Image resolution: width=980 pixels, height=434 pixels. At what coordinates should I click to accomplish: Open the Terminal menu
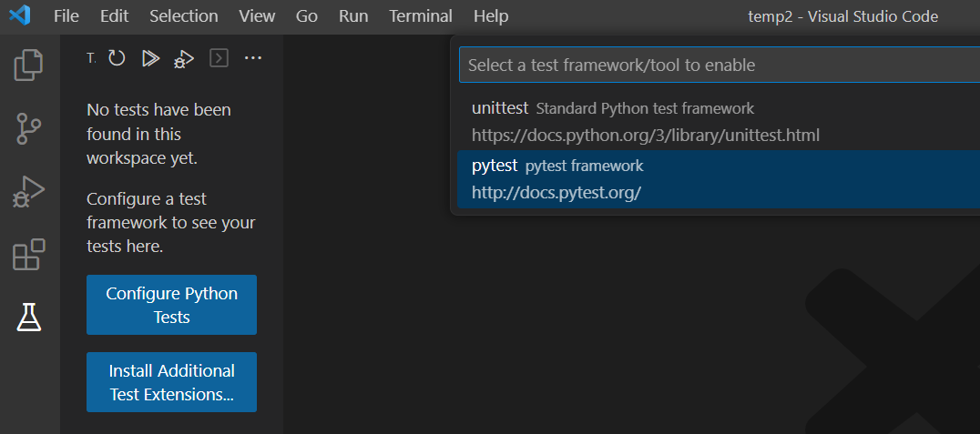[421, 16]
